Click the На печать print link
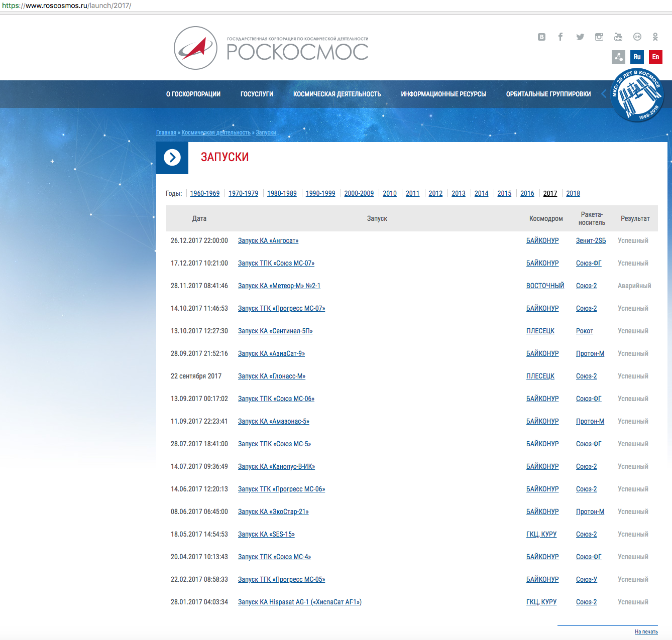 (646, 631)
